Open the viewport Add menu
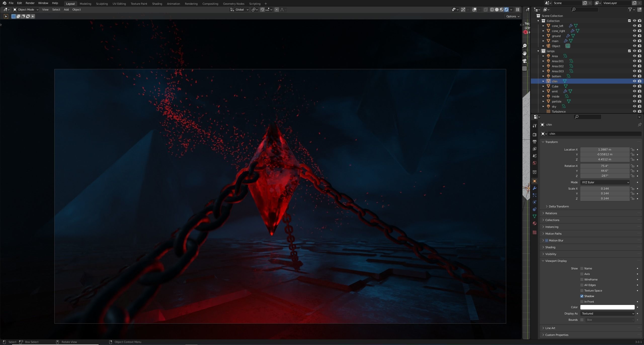The height and width of the screenshot is (345, 644). click(66, 10)
